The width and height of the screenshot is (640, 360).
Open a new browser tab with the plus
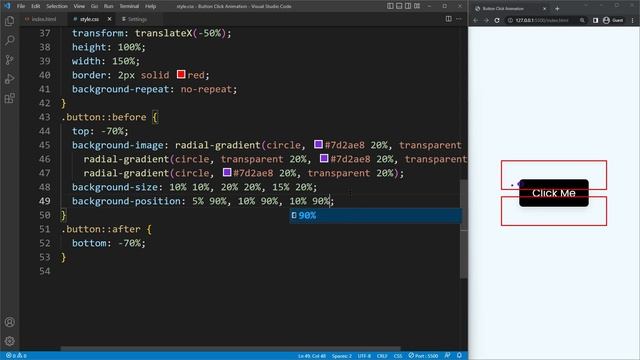pos(557,9)
